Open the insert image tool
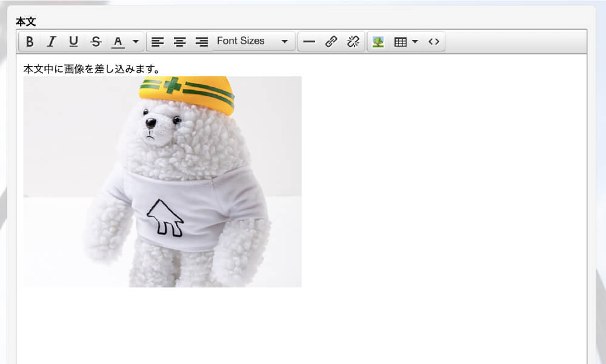This screenshot has height=364, width=606. [x=378, y=42]
